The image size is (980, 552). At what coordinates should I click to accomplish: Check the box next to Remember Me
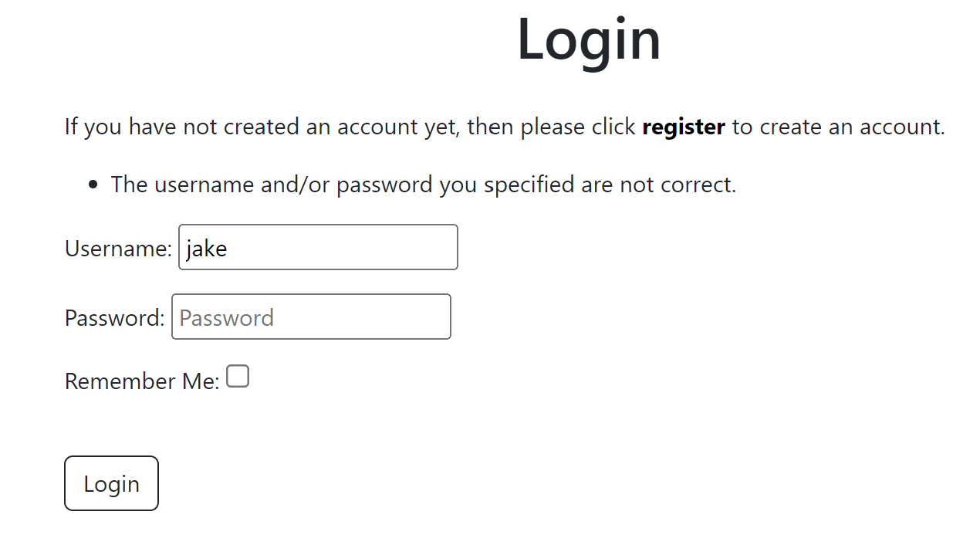[x=238, y=376]
